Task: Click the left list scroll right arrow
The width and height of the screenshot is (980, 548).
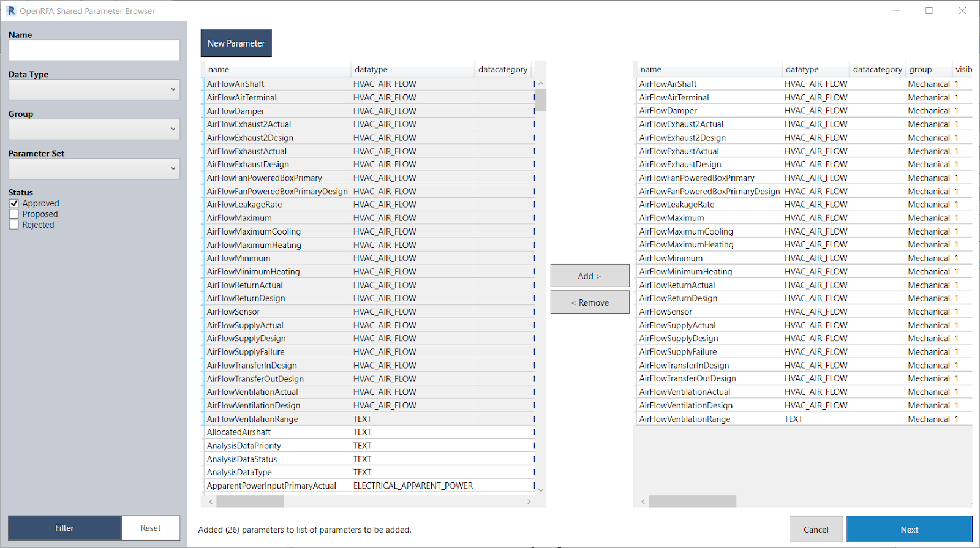Action: tap(529, 501)
